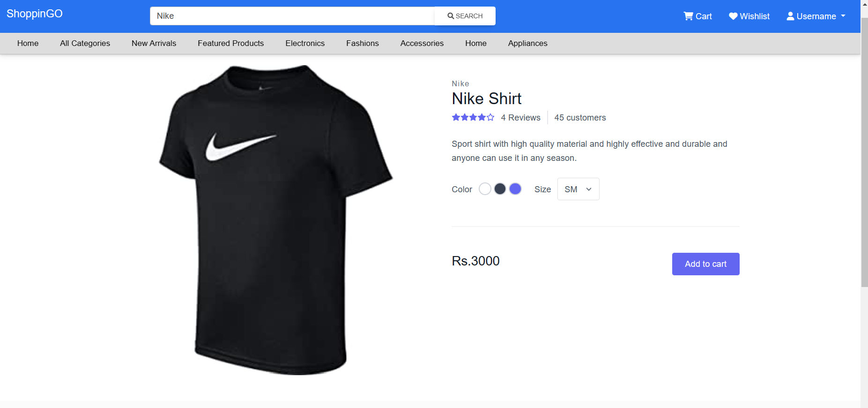868x408 pixels.
Task: Open the Fashions category
Action: pyautogui.click(x=362, y=43)
